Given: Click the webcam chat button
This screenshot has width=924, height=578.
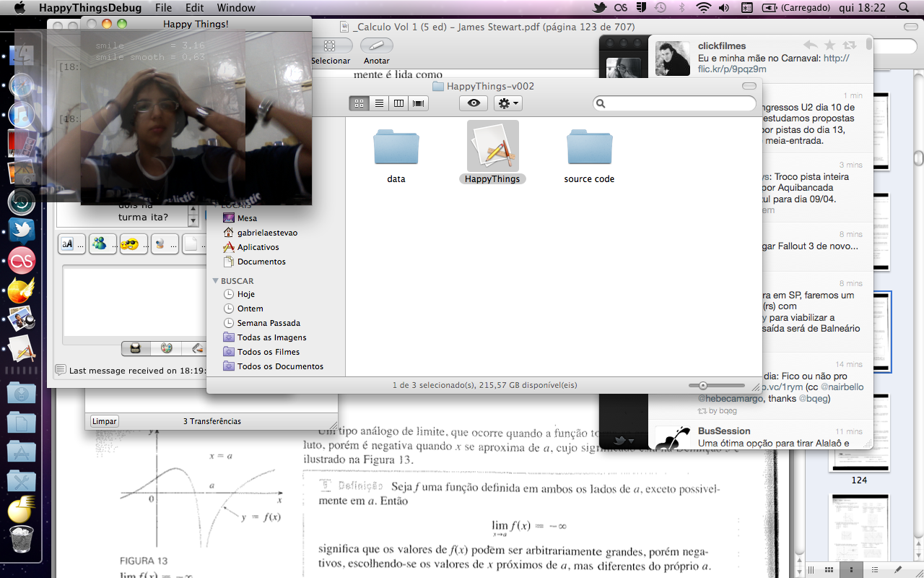Looking at the screenshot, I should coord(165,244).
